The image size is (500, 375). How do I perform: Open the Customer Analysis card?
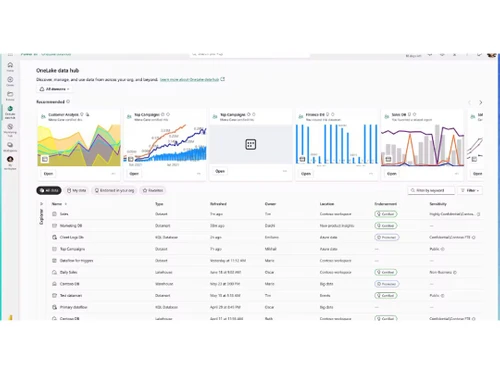(48, 174)
